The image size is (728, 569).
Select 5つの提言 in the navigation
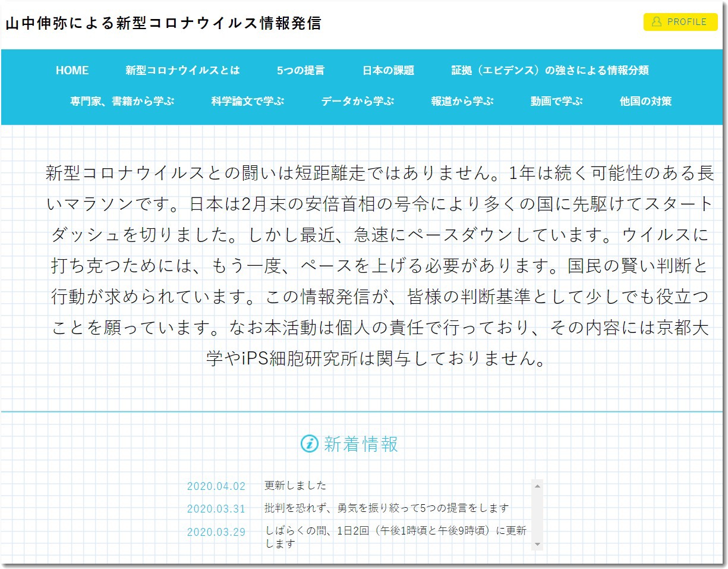coord(301,70)
